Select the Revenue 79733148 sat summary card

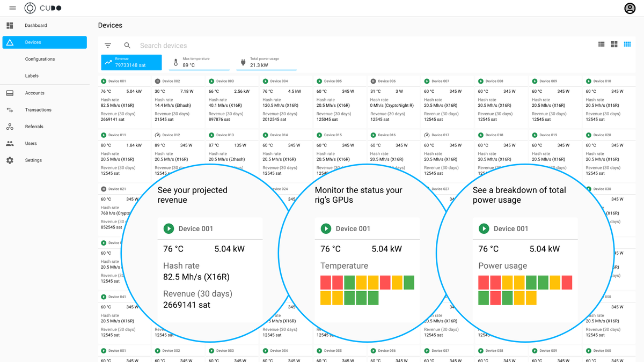coord(131,62)
